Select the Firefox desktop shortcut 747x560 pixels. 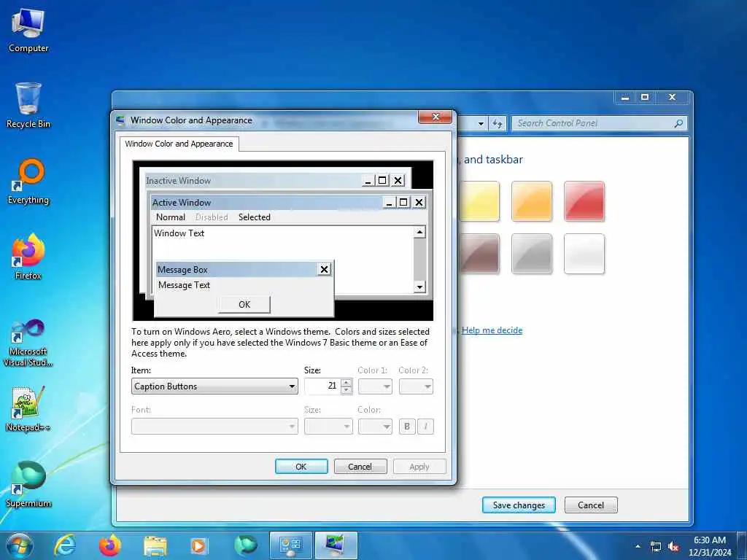(x=28, y=256)
